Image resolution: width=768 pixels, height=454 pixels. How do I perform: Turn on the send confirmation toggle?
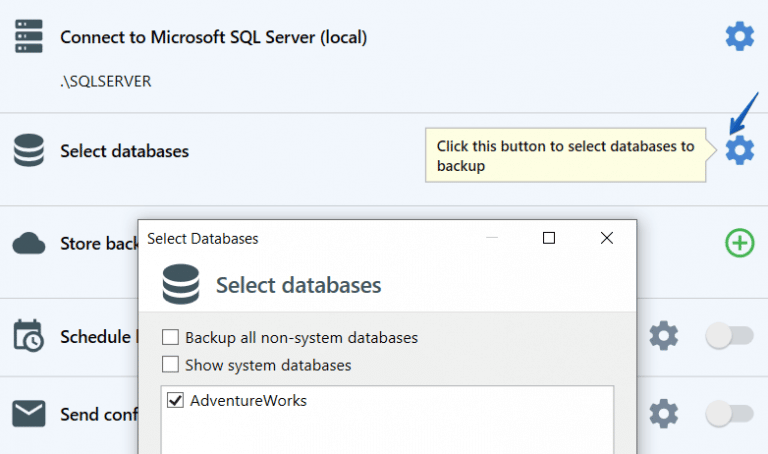[x=729, y=413]
